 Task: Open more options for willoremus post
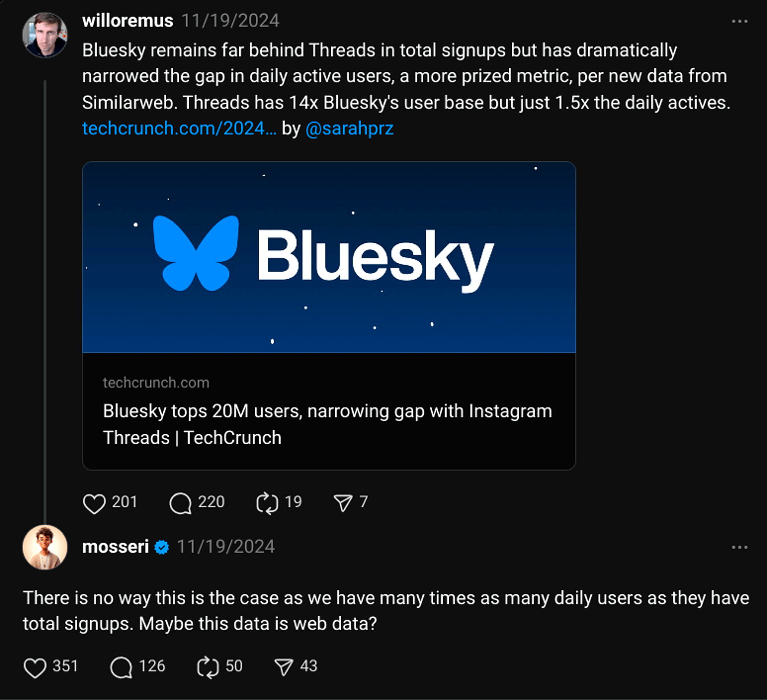pos(739,21)
